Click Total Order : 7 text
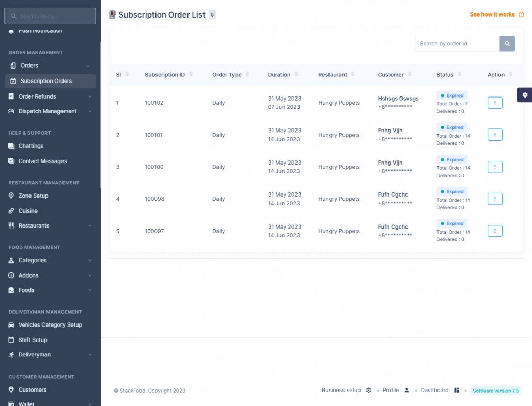The width and height of the screenshot is (532, 406). 452,104
